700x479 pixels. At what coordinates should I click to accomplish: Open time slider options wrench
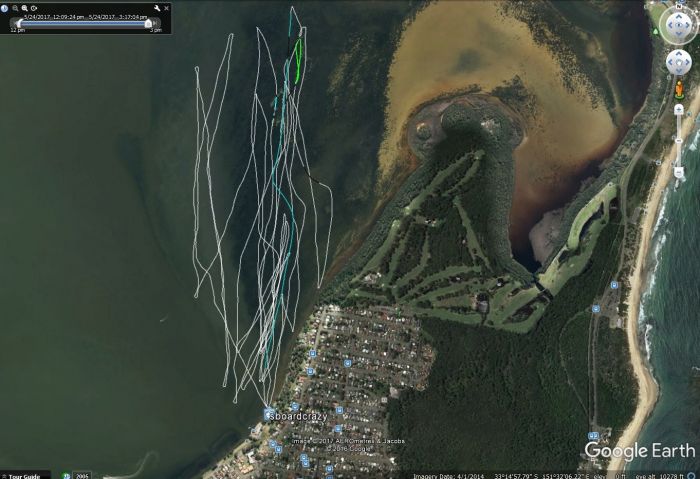click(x=156, y=8)
